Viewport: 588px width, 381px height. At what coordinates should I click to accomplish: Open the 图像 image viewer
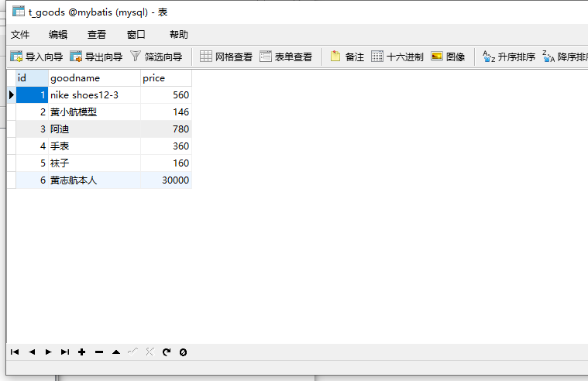pyautogui.click(x=448, y=57)
